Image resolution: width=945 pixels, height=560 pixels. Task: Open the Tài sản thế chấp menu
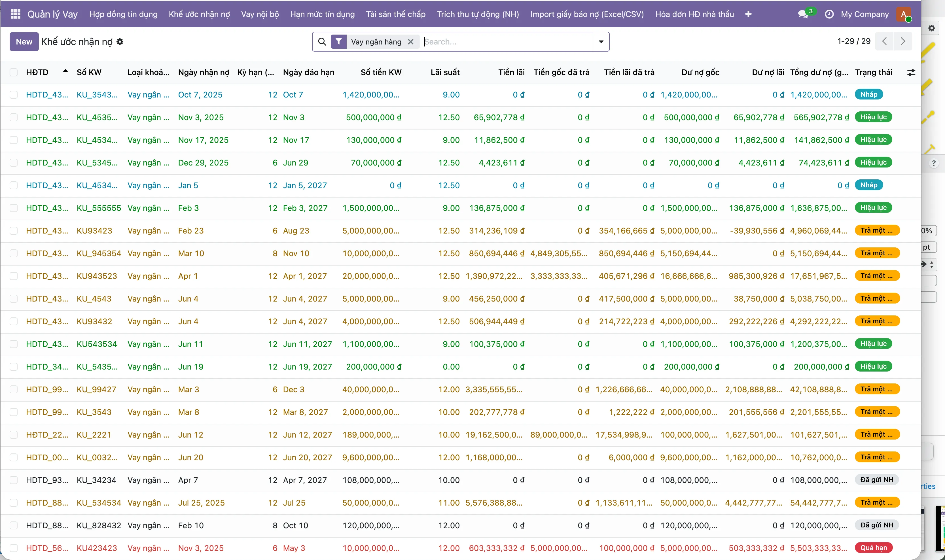point(395,14)
